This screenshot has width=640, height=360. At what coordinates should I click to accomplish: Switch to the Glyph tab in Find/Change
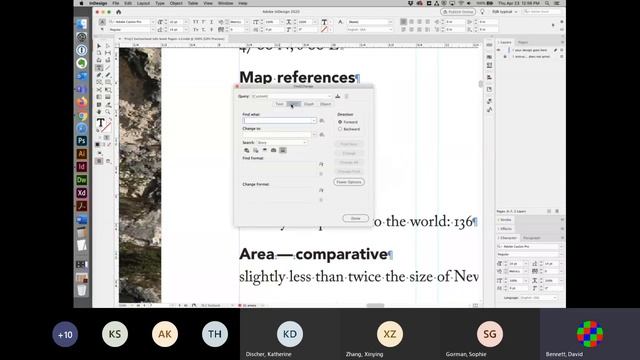309,104
